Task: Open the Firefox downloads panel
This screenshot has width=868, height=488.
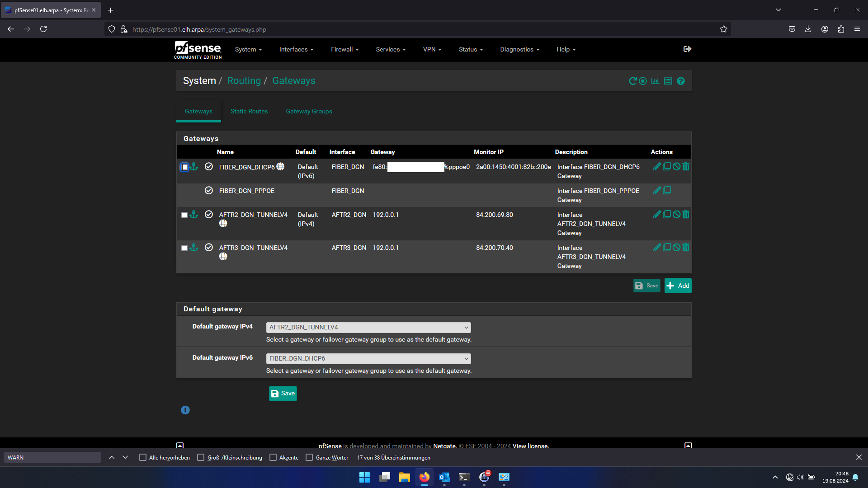Action: (x=808, y=29)
